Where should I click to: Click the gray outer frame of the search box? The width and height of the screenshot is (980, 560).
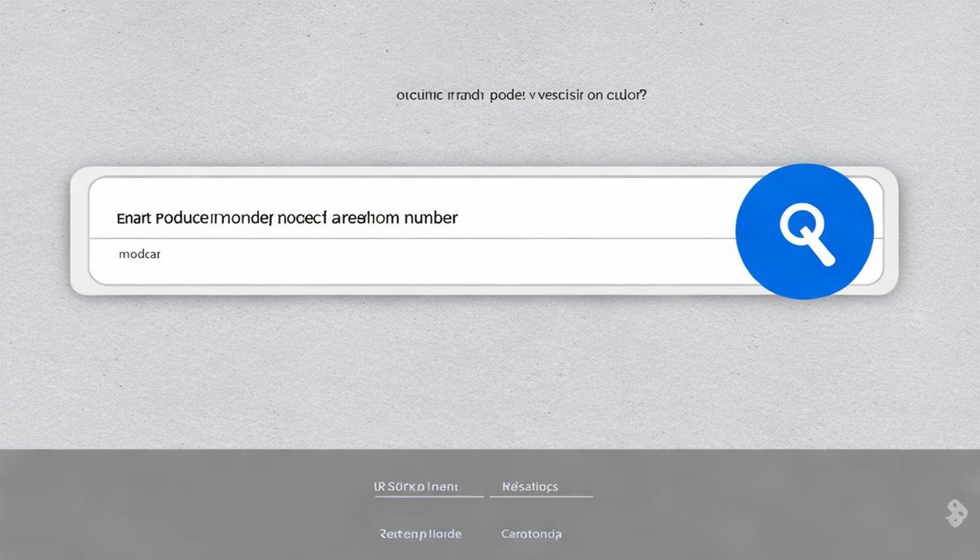tap(79, 230)
